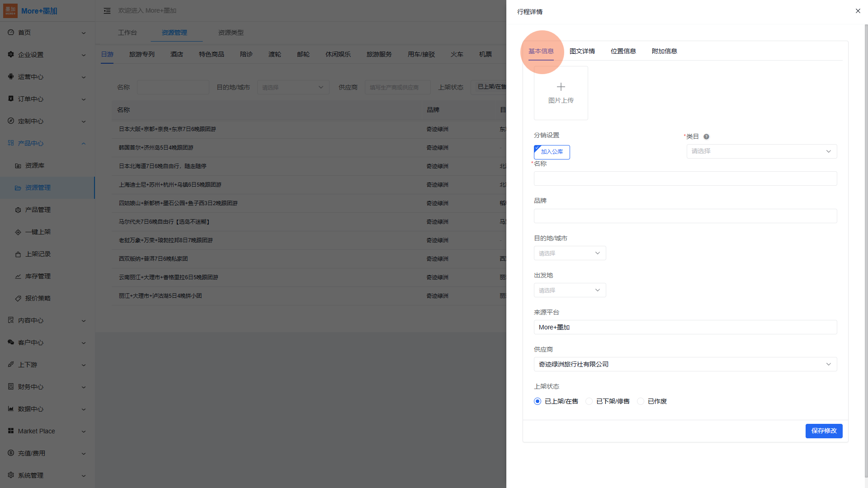
Task: Select the 已作废 radio option
Action: click(x=641, y=401)
